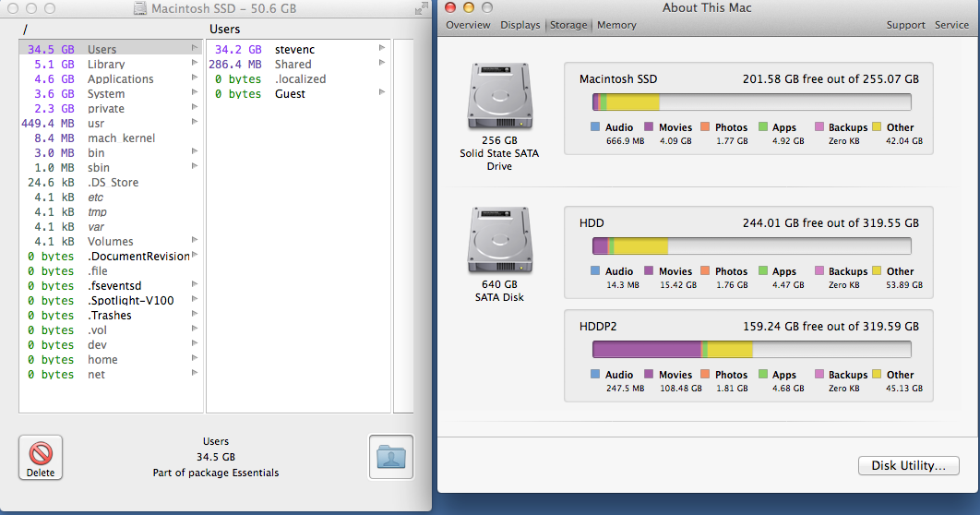Select the stevenc folder row
The image size is (980, 515).
coord(298,49)
